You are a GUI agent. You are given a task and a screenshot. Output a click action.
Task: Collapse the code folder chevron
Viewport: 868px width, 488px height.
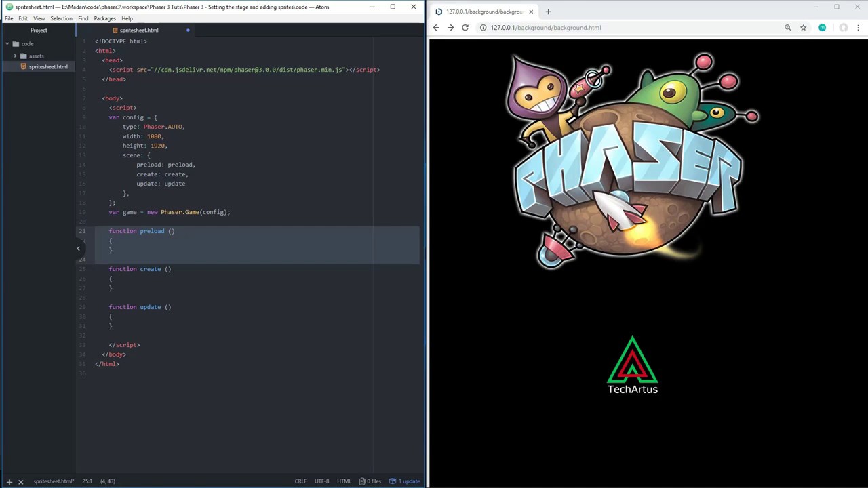[7, 44]
